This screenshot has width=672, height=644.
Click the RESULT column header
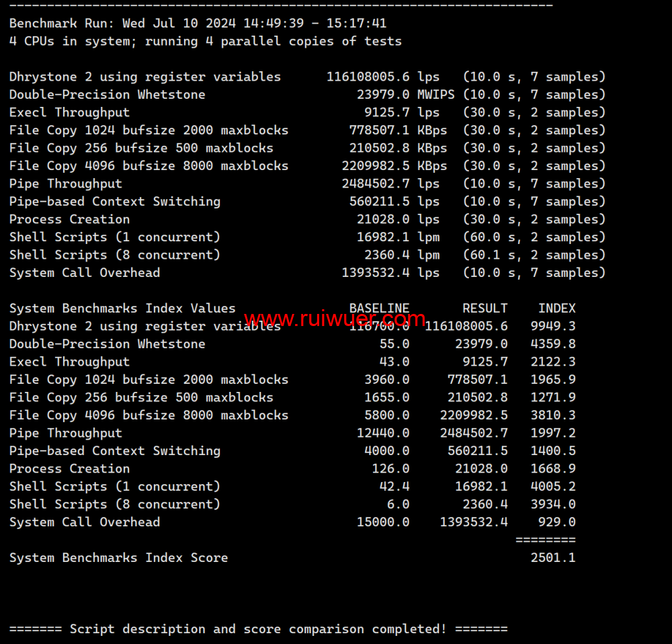click(485, 308)
